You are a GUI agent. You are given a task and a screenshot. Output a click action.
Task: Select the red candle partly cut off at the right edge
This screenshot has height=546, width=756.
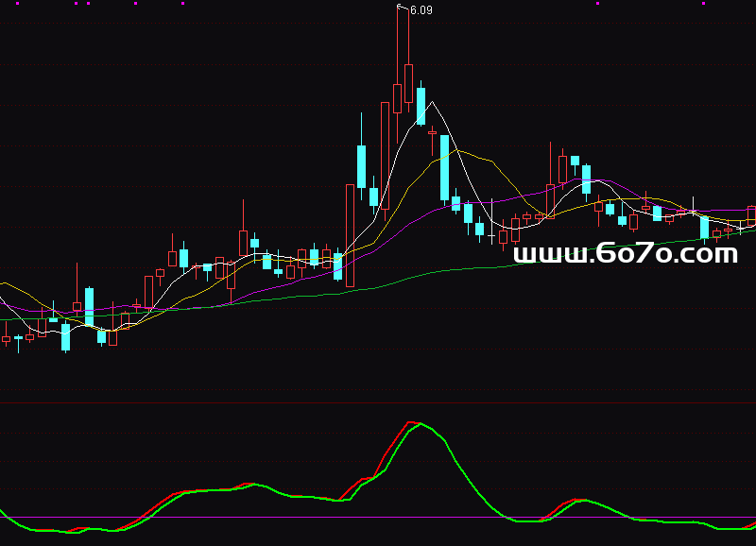[x=751, y=216]
